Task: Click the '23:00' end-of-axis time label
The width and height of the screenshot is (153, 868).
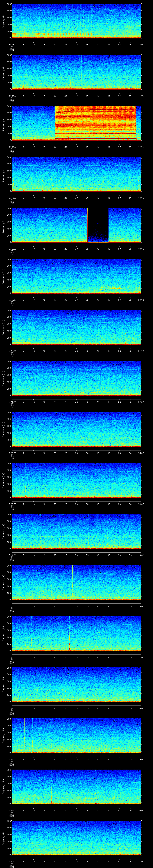Action: click(x=141, y=453)
